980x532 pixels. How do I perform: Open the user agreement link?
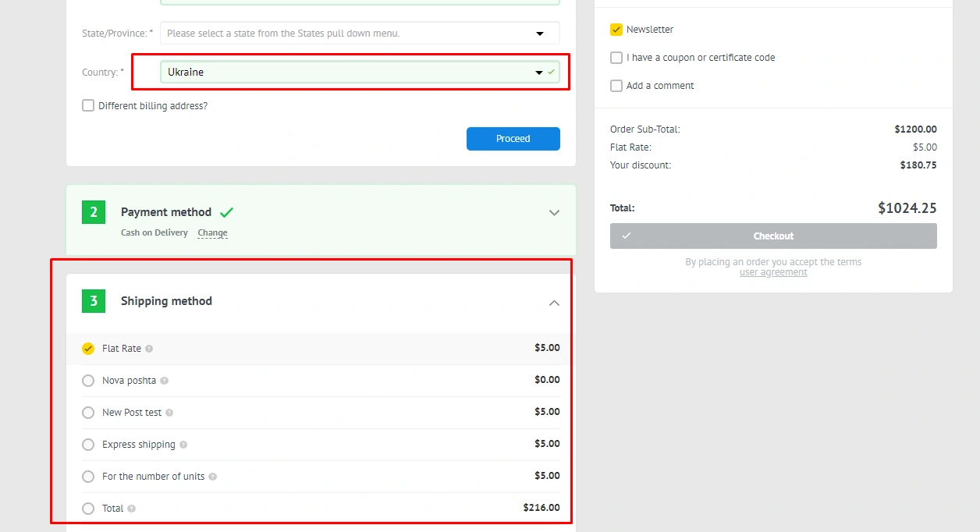coord(773,272)
